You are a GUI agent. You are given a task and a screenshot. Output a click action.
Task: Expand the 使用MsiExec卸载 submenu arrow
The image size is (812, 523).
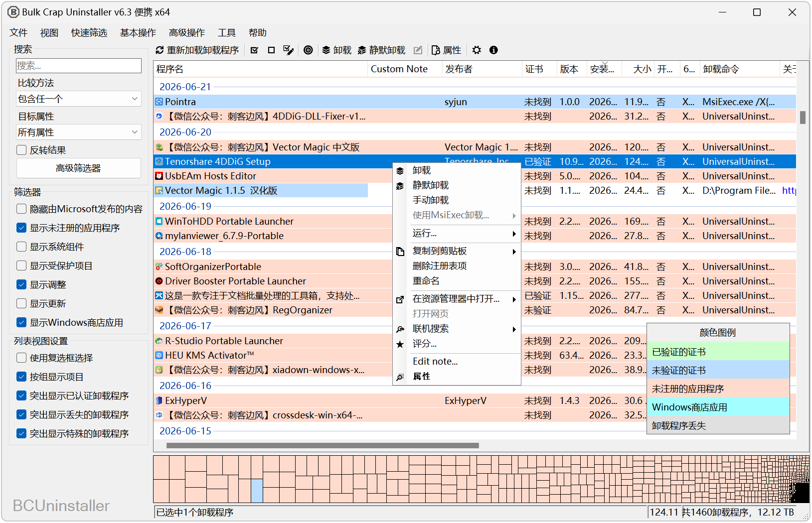tap(514, 216)
